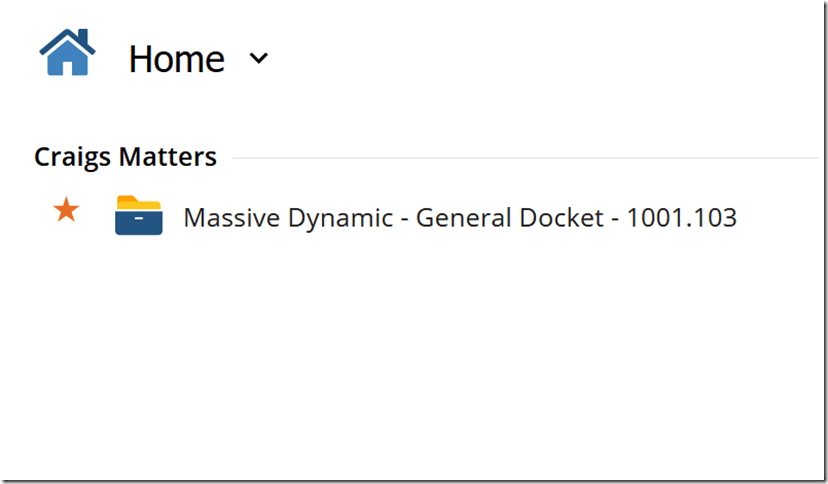Screen dimensions: 828x484
Task: Click the divider line beside Craigs Matters
Action: [x=525, y=158]
